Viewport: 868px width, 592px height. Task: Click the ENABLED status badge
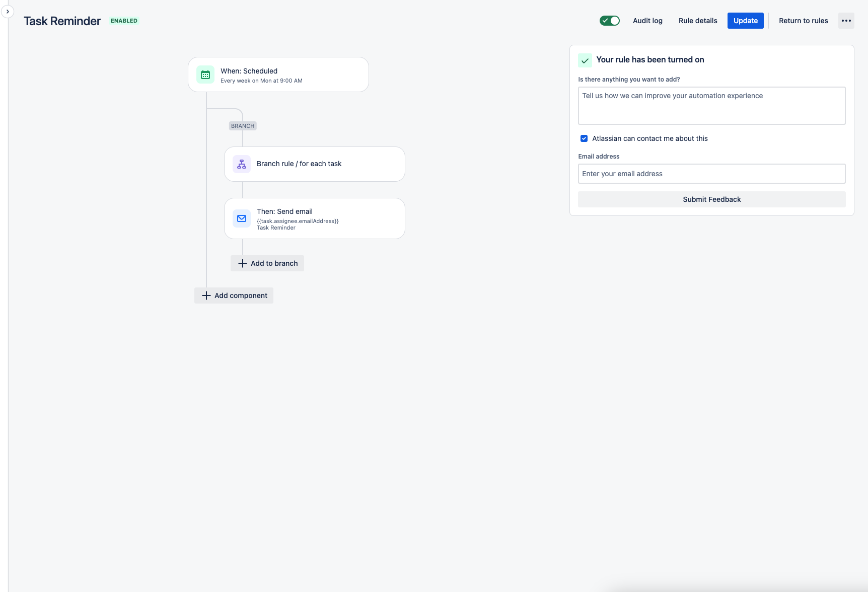pyautogui.click(x=124, y=21)
